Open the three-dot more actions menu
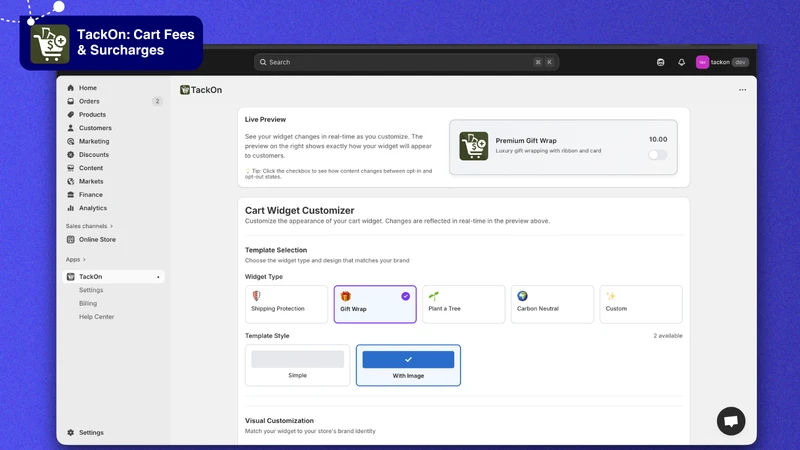 pyautogui.click(x=742, y=90)
